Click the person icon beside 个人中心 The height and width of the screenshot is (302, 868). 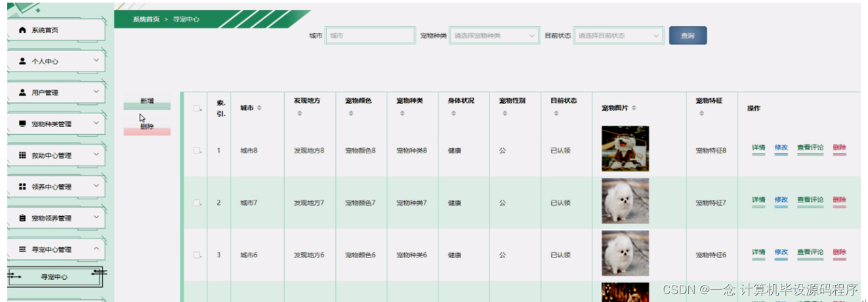22,61
